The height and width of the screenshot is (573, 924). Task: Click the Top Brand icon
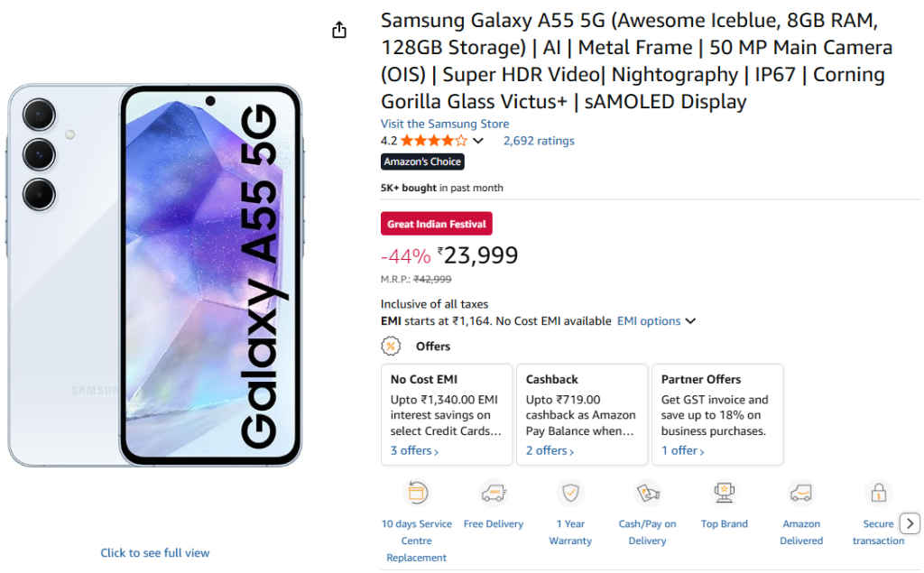[x=724, y=493]
